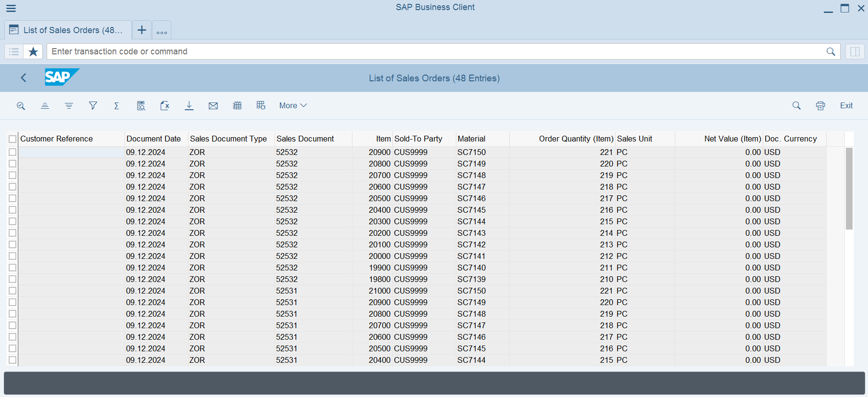Viewport: 868px width, 397px height.
Task: Sort the list in descending order
Action: 69,106
